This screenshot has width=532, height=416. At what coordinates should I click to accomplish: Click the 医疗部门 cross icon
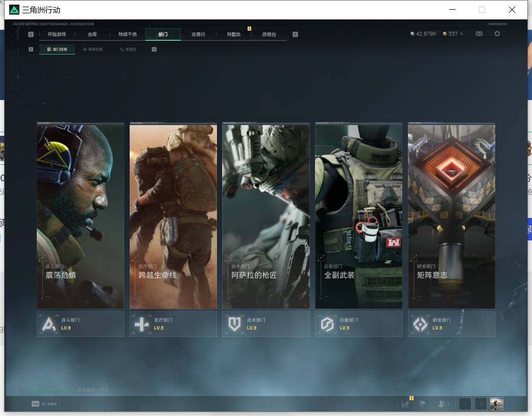(x=141, y=324)
